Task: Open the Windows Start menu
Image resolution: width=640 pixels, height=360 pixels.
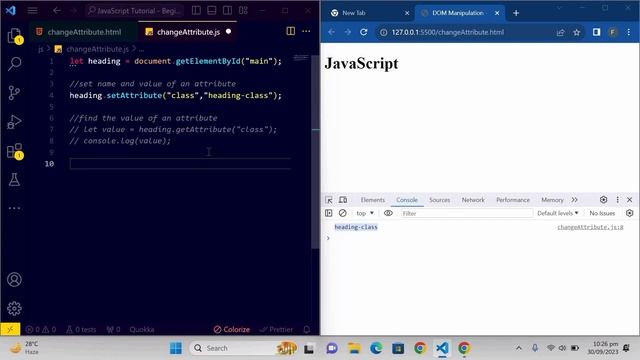Action: [x=176, y=348]
